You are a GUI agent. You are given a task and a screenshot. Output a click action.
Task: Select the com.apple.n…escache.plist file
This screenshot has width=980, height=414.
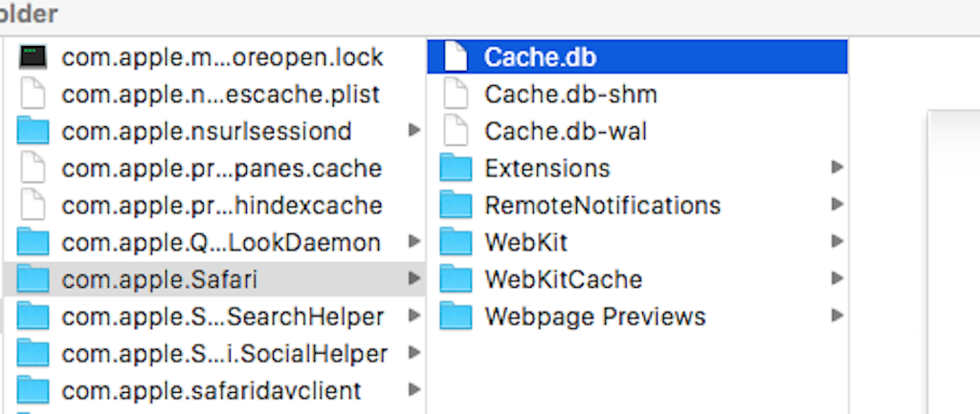tap(221, 95)
